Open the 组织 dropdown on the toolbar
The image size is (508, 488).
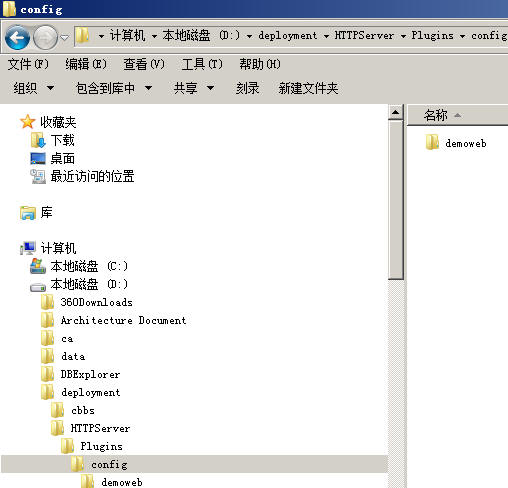coord(33,88)
